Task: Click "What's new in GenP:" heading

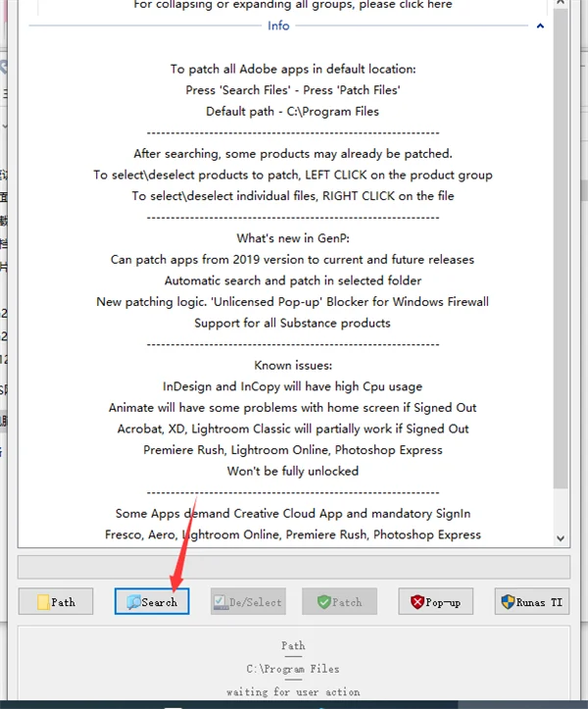Action: pos(293,238)
